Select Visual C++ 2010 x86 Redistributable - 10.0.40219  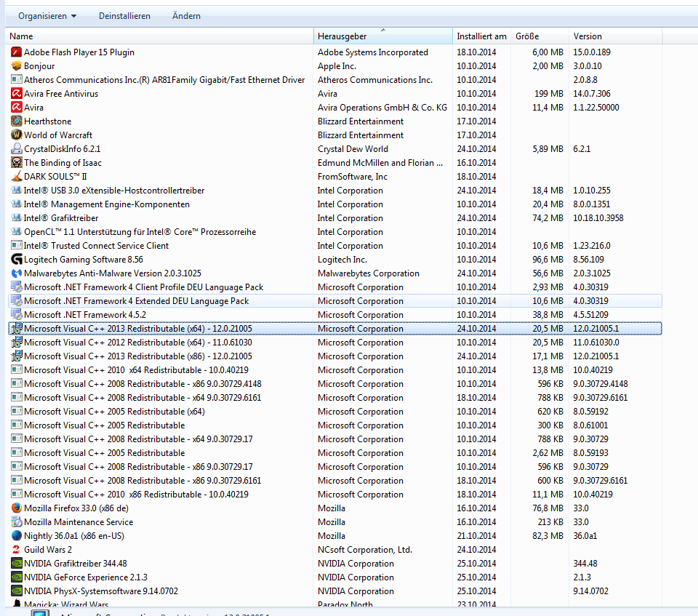point(335,494)
